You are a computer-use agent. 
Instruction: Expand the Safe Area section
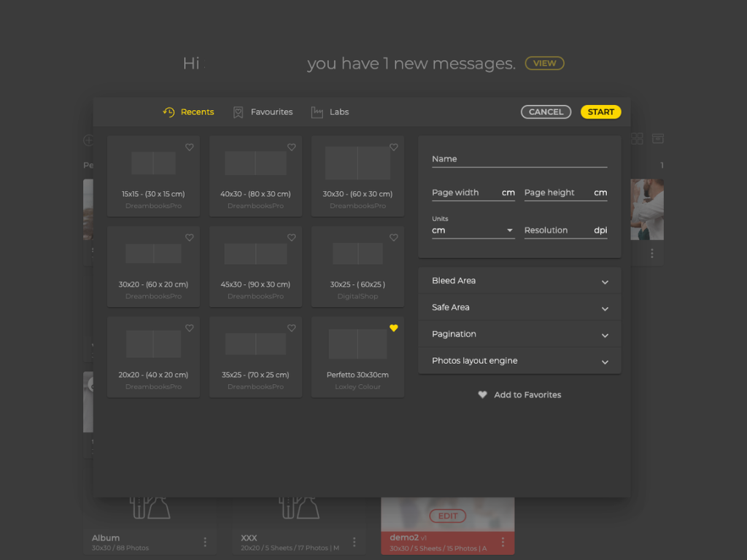point(519,308)
